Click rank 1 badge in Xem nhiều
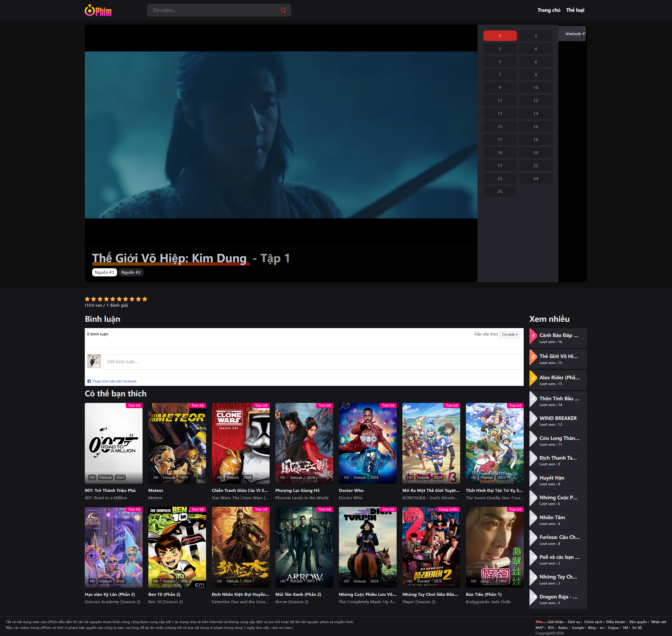Viewport: 672px width, 636px height. point(533,336)
